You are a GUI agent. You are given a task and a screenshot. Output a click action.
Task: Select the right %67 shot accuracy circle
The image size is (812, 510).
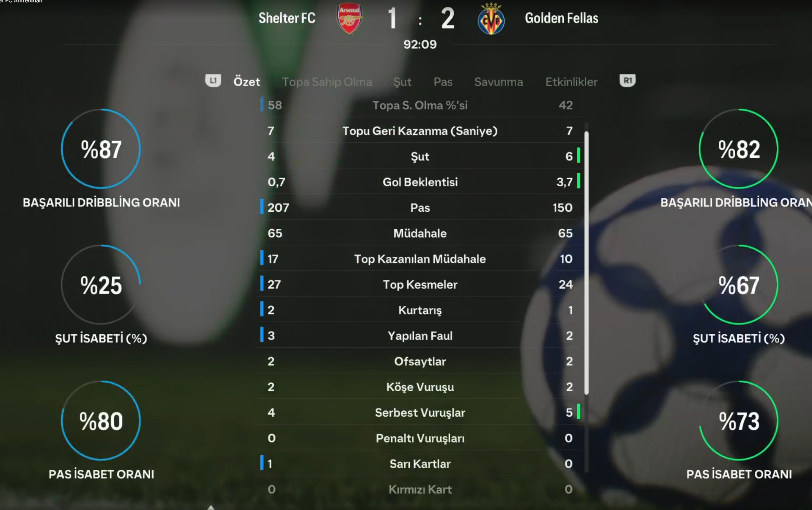pos(739,285)
